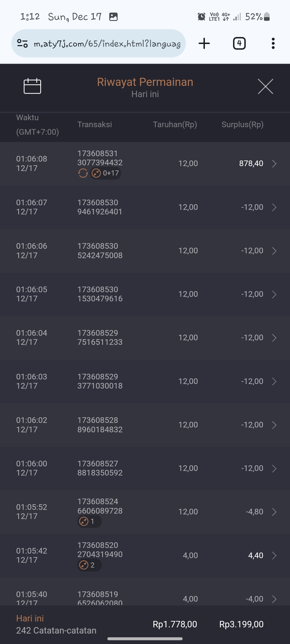Tap the Surplus(Rp) column header

[242, 125]
